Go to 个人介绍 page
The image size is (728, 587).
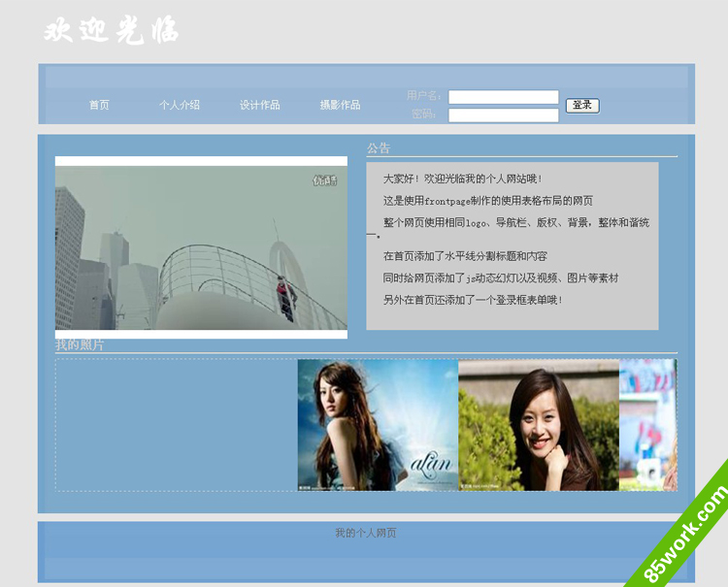click(x=180, y=105)
